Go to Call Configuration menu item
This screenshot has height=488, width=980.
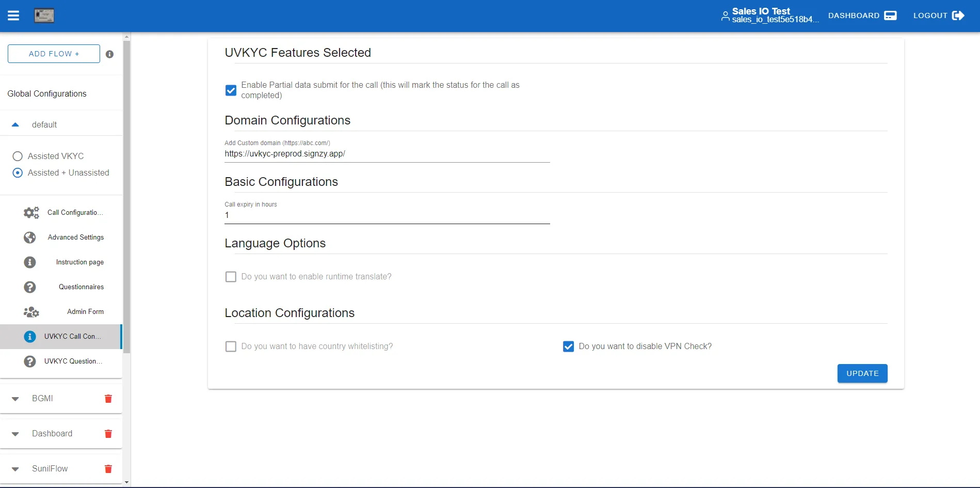point(75,212)
